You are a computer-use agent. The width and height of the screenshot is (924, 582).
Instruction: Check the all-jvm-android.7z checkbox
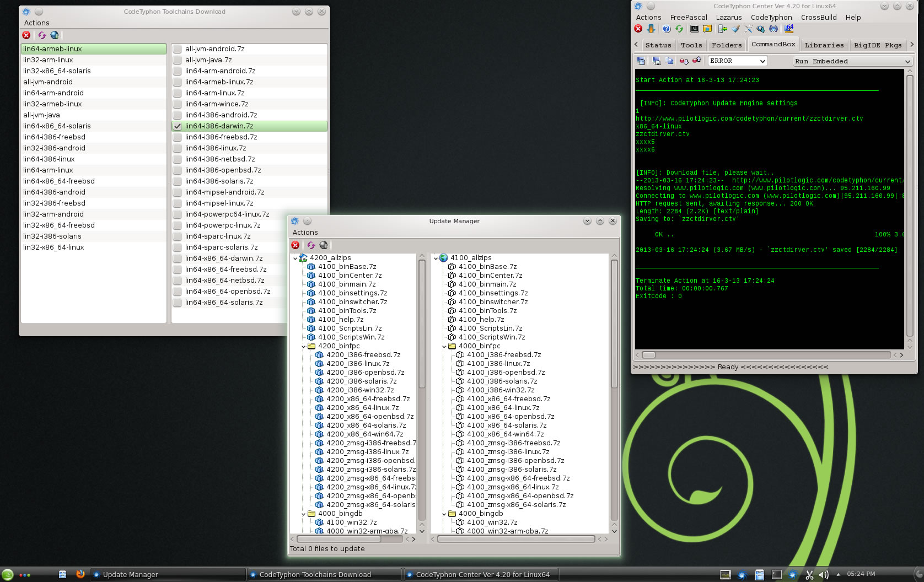(x=178, y=49)
